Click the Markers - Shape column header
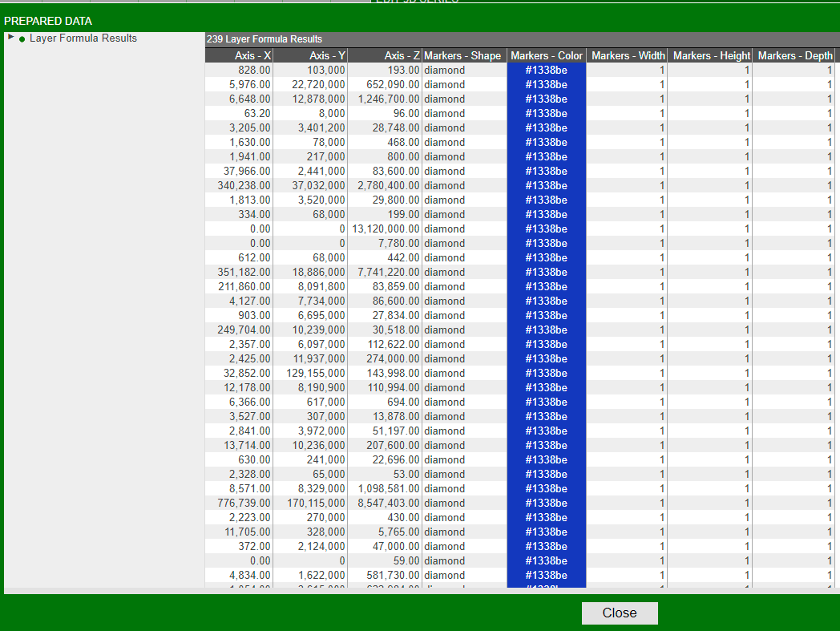The height and width of the screenshot is (631, 840). (463, 55)
